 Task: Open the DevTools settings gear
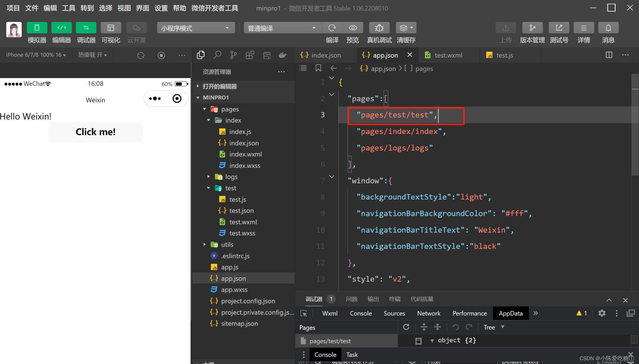(602, 313)
